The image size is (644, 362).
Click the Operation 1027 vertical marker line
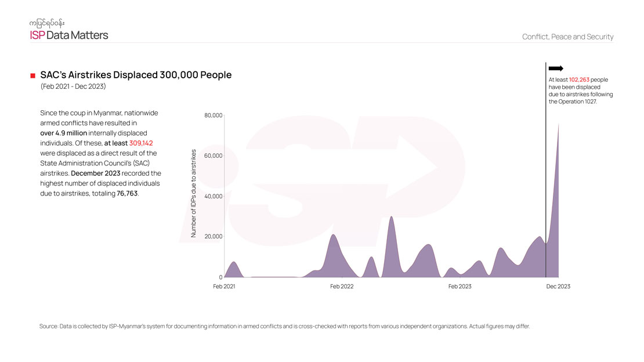pyautogui.click(x=546, y=174)
